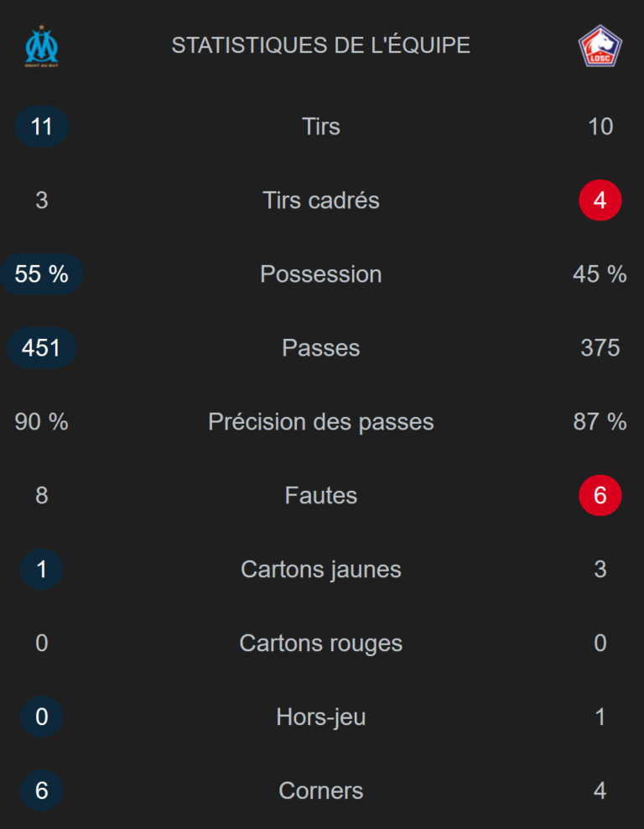Select Marseille's 6 corners badge
644x829 pixels.
[42, 791]
